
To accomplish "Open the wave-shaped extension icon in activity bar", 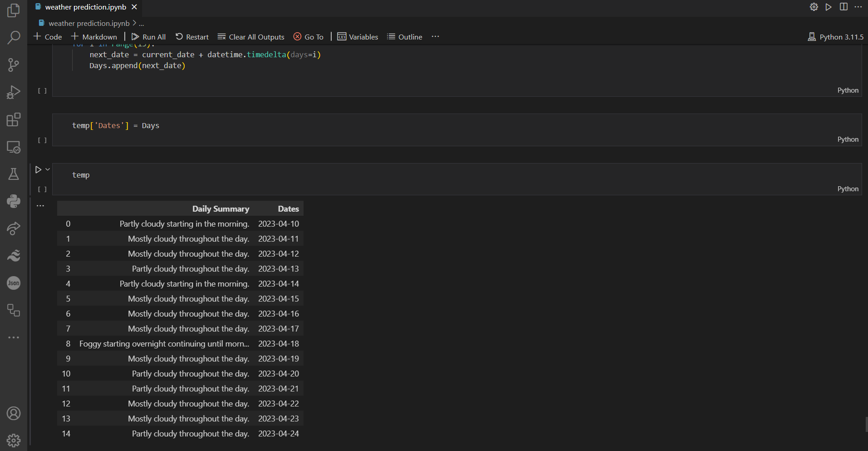I will click(14, 256).
